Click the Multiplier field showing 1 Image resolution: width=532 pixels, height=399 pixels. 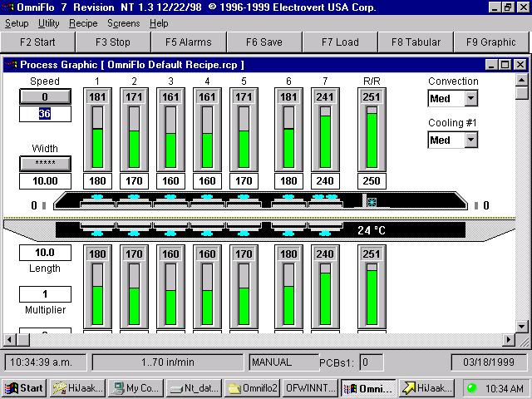coord(45,294)
